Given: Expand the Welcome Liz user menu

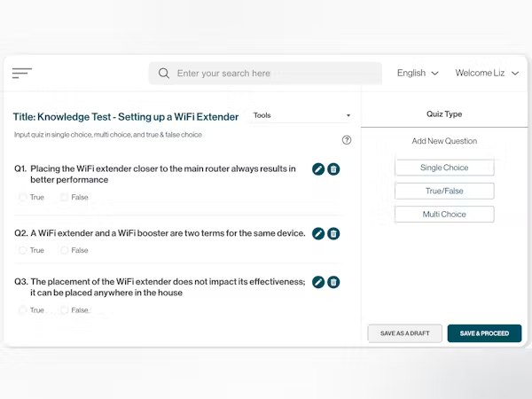Looking at the screenshot, I should (x=487, y=73).
